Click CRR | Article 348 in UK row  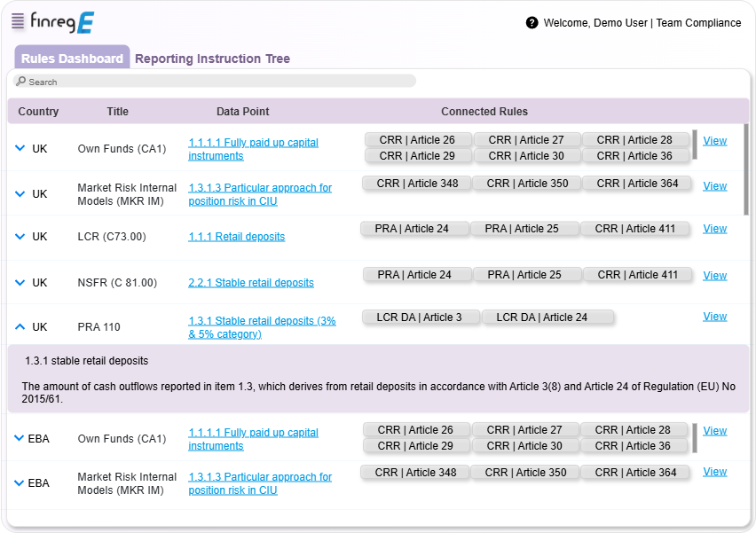pos(417,184)
